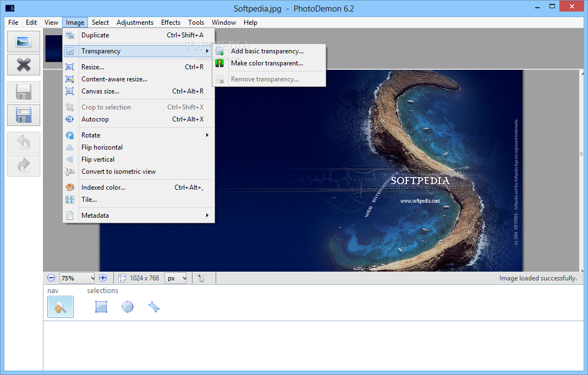Image resolution: width=588 pixels, height=375 pixels.
Task: Click the Convert to isometric view icon
Action: pos(70,172)
